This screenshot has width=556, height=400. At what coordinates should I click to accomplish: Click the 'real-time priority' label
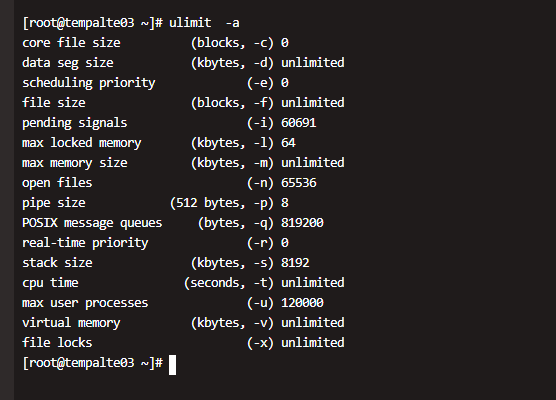[85, 243]
